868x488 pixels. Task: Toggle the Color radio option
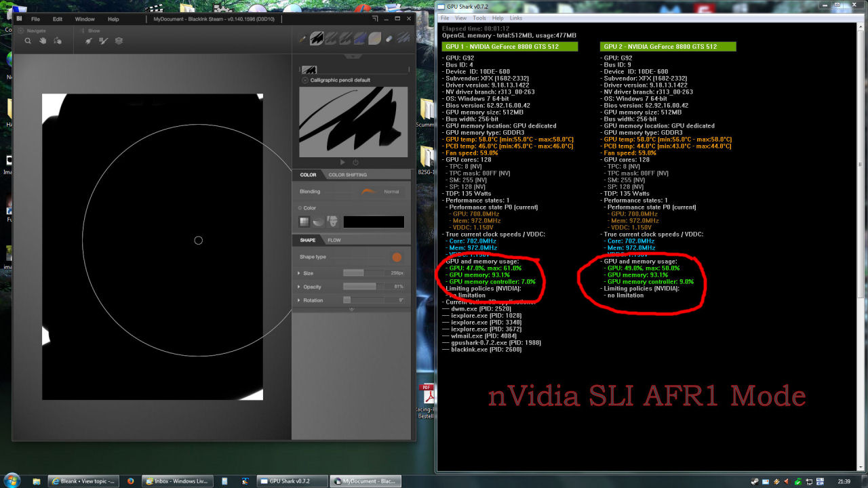[300, 208]
